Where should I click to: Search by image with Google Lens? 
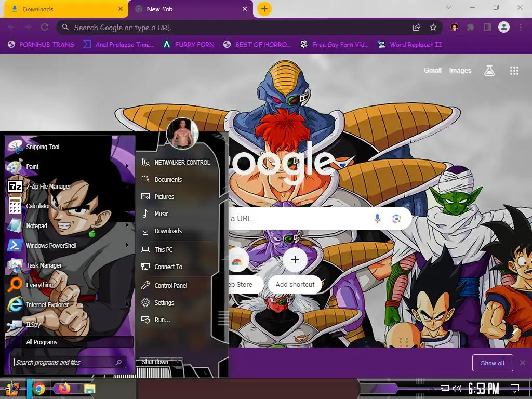pyautogui.click(x=396, y=219)
